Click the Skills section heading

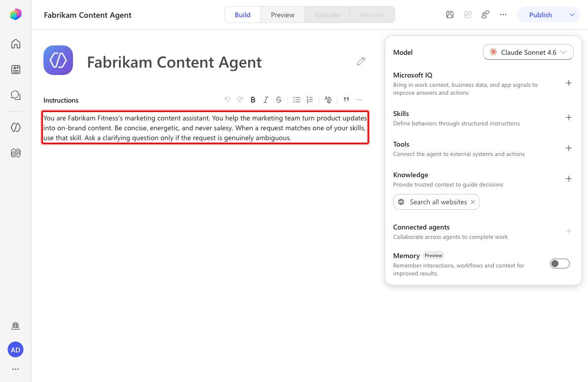coord(401,114)
